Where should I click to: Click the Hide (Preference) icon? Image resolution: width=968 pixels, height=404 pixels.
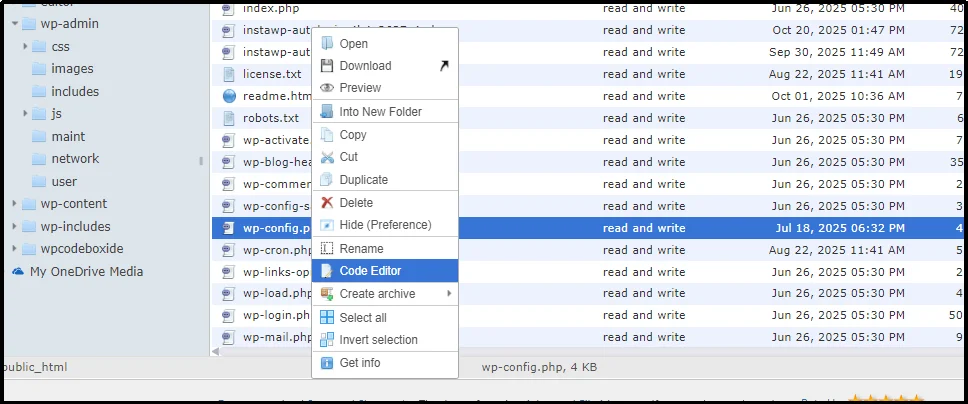[x=327, y=225]
